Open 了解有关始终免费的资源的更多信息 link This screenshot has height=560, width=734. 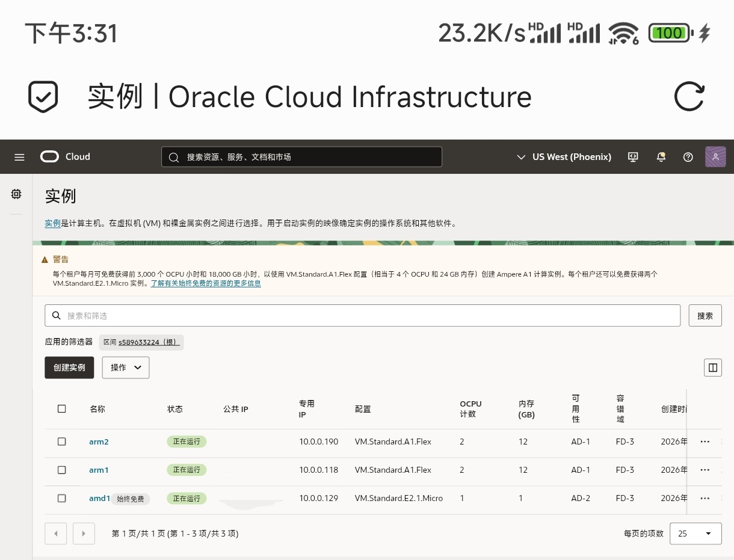206,283
